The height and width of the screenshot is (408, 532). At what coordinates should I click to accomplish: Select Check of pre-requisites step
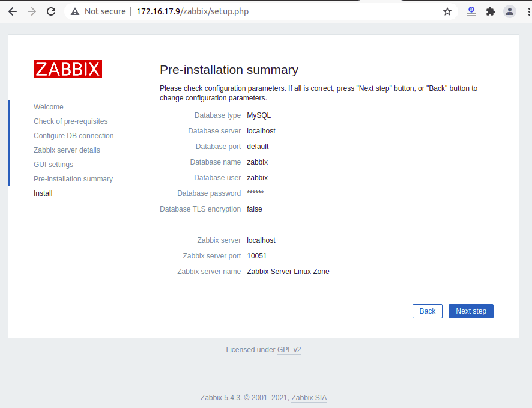tap(71, 121)
